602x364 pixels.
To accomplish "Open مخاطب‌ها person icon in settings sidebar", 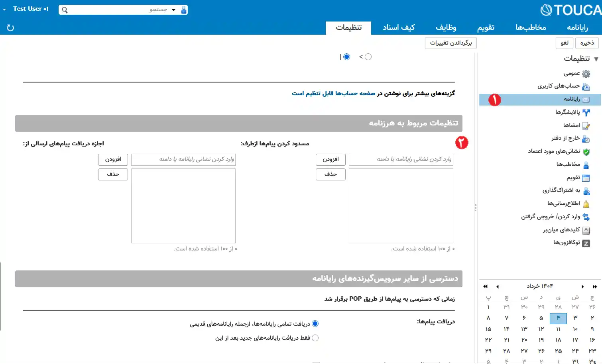I will (x=586, y=165).
